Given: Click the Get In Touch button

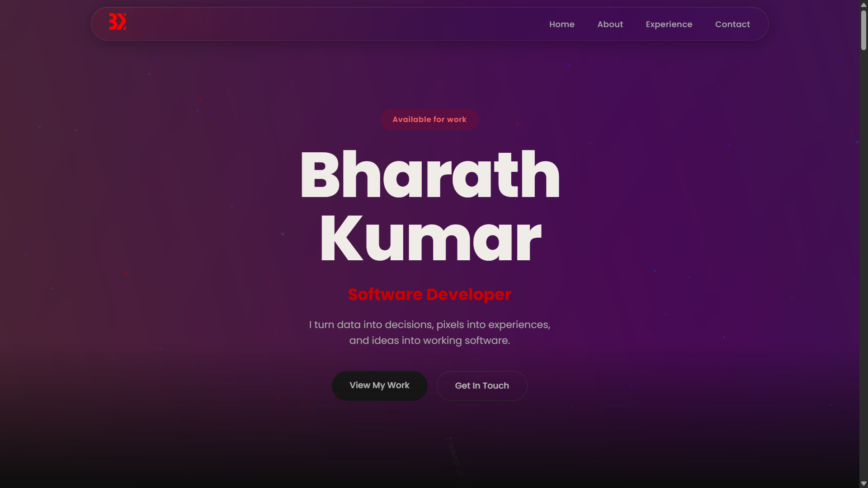Looking at the screenshot, I should [482, 386].
